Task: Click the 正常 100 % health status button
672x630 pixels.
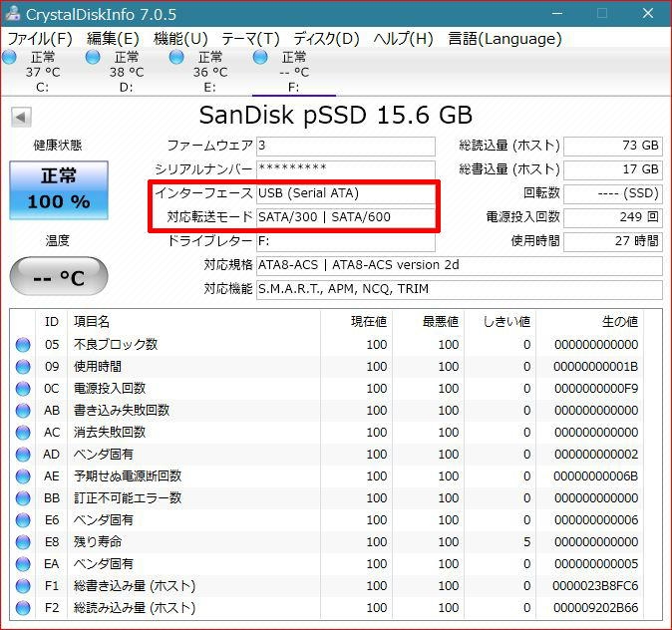Action: pos(59,189)
